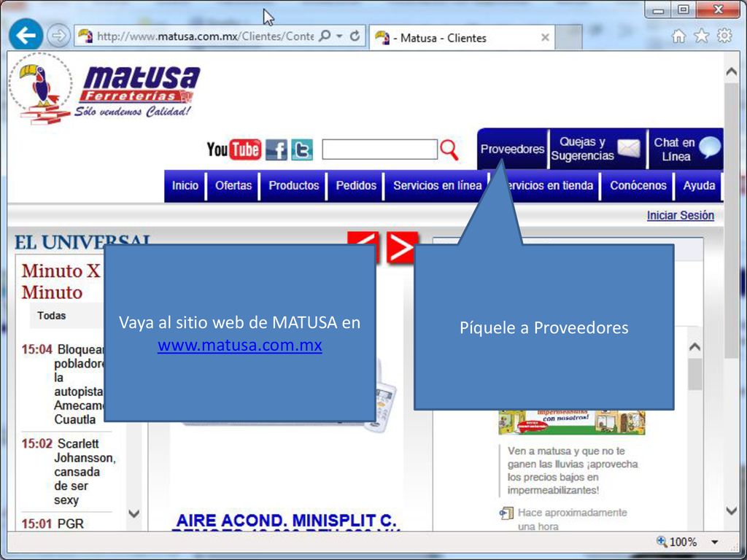Click the search magnifier in address bar
The height and width of the screenshot is (560, 747).
click(x=325, y=36)
